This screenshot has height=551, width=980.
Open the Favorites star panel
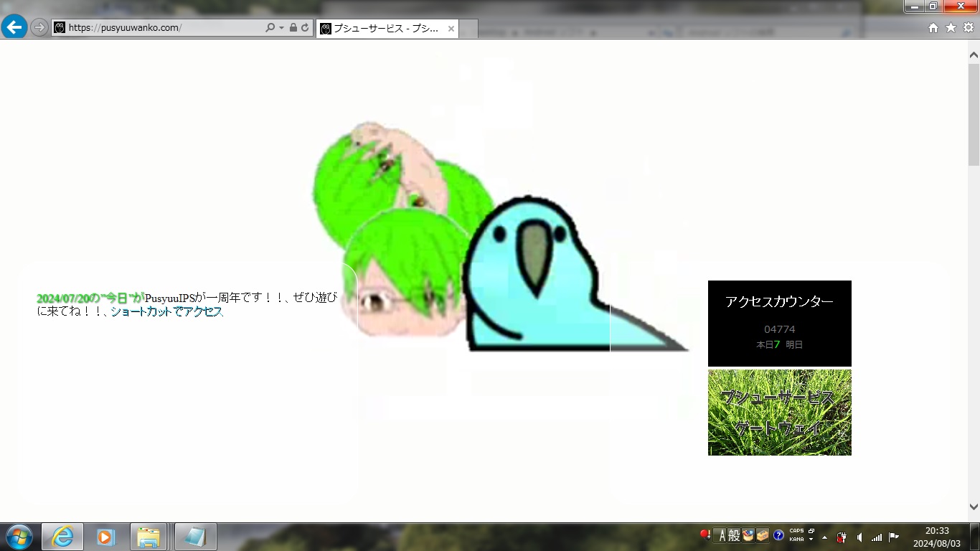coord(951,28)
